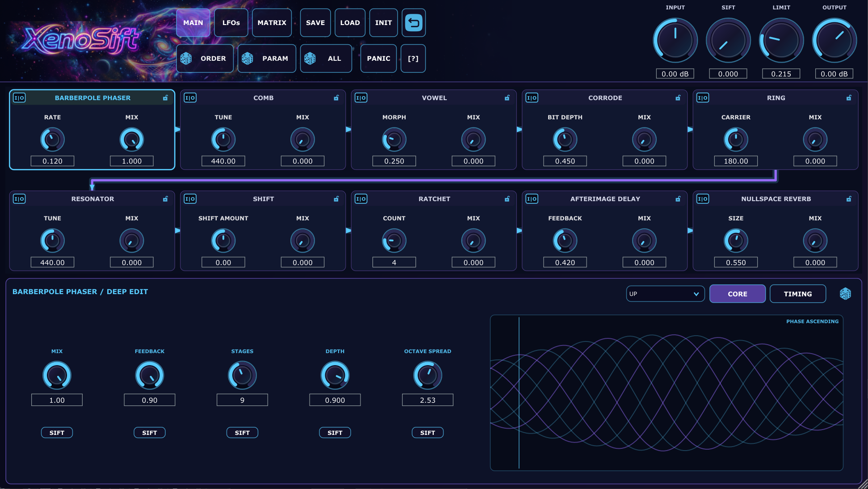The width and height of the screenshot is (868, 489).
Task: Randomize everything with the ALL dice
Action: tap(326, 59)
